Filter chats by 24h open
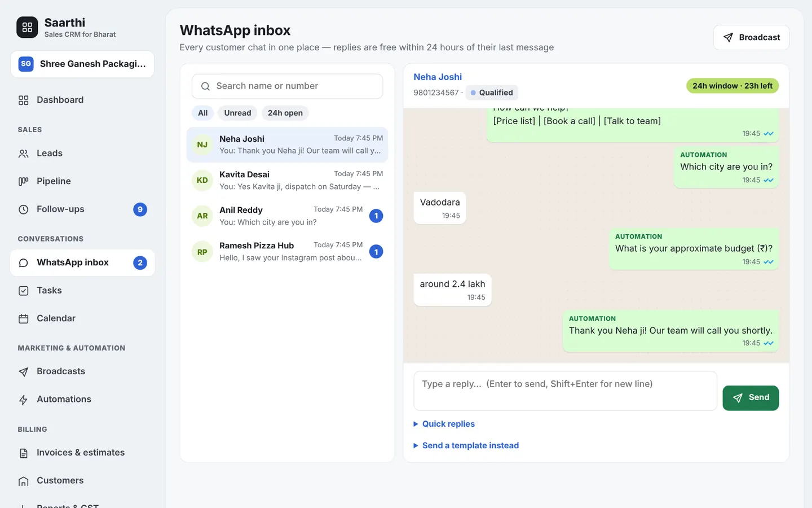The height and width of the screenshot is (508, 812). coord(285,113)
